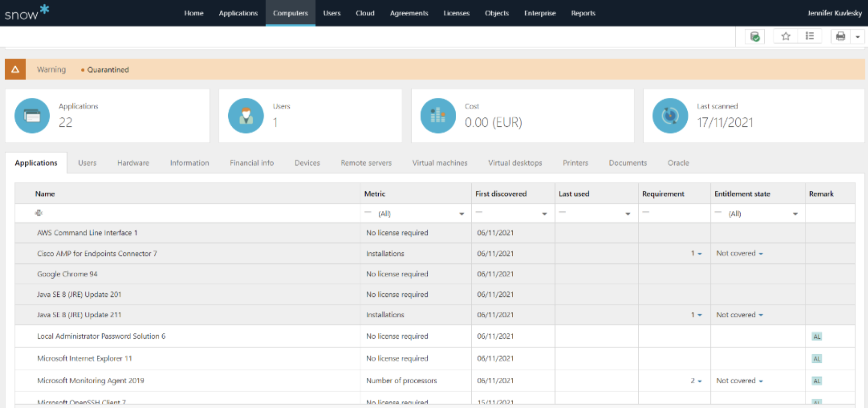The width and height of the screenshot is (868, 408).
Task: Switch to the Virtual machines tab
Action: 440,163
